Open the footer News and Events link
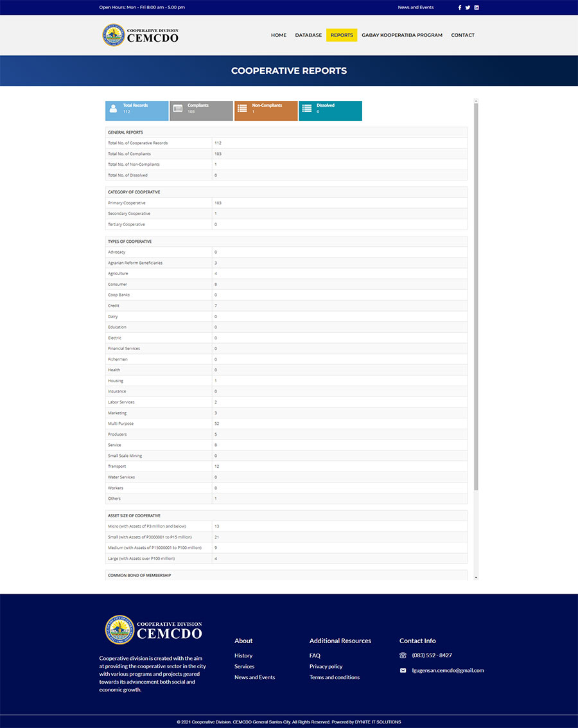 (x=255, y=677)
